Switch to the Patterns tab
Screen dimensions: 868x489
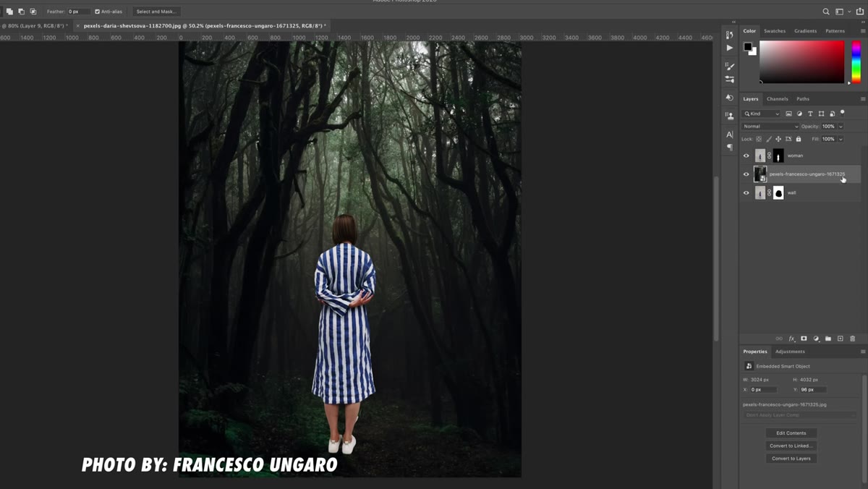coord(835,31)
